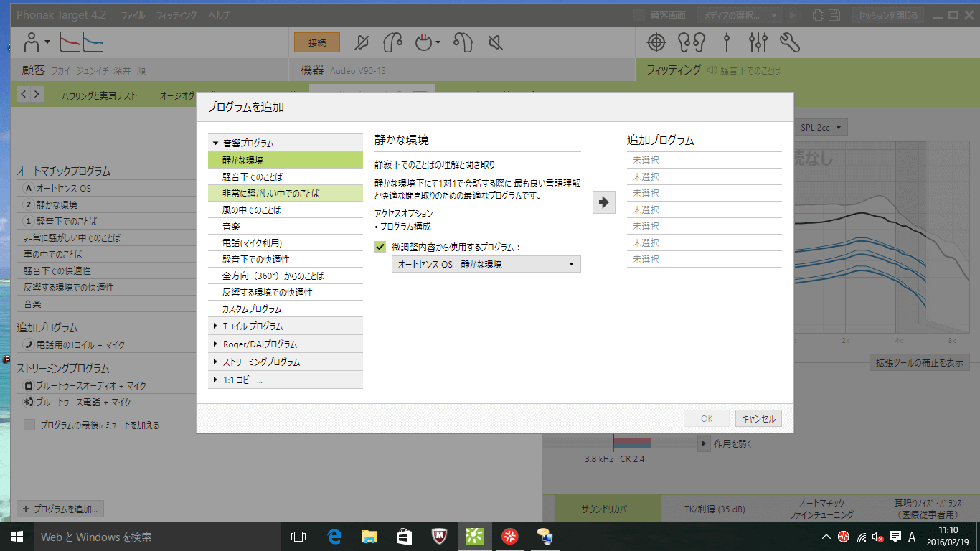Open the Windows Store taskbar icon
The width and height of the screenshot is (980, 551).
point(404,536)
